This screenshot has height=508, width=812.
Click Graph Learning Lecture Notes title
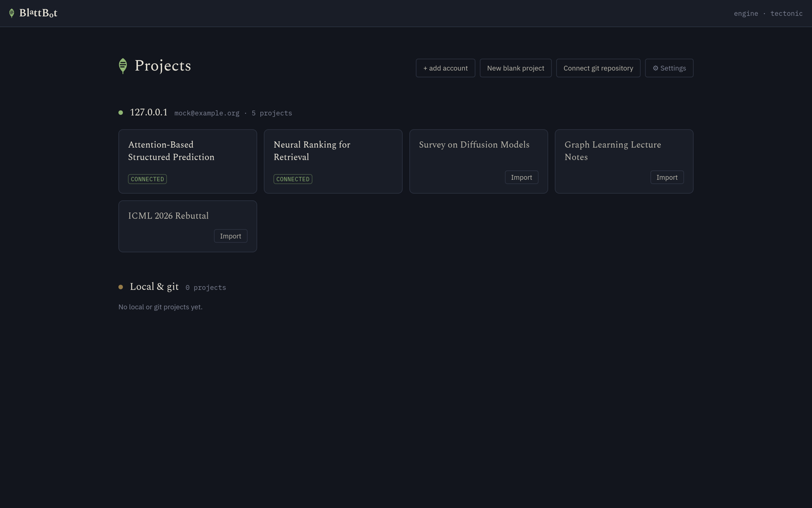(x=613, y=151)
